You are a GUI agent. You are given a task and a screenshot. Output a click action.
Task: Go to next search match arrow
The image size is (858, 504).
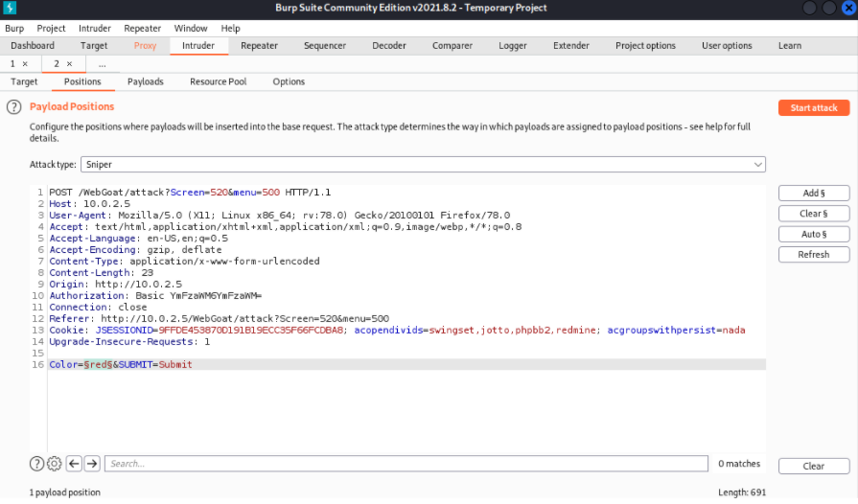[92, 464]
